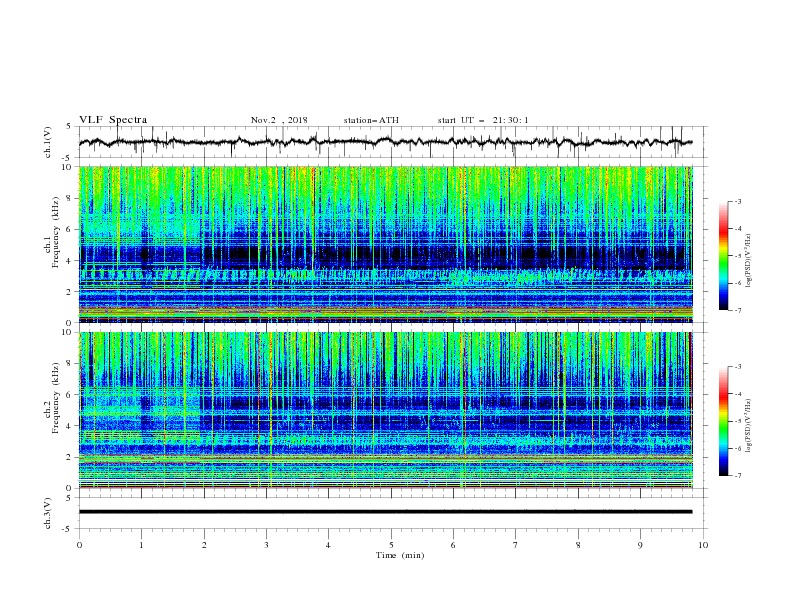Image resolution: width=792 pixels, height=612 pixels.
Task: Click the "ch.3(V)" y-axis label
Action: pyautogui.click(x=48, y=513)
